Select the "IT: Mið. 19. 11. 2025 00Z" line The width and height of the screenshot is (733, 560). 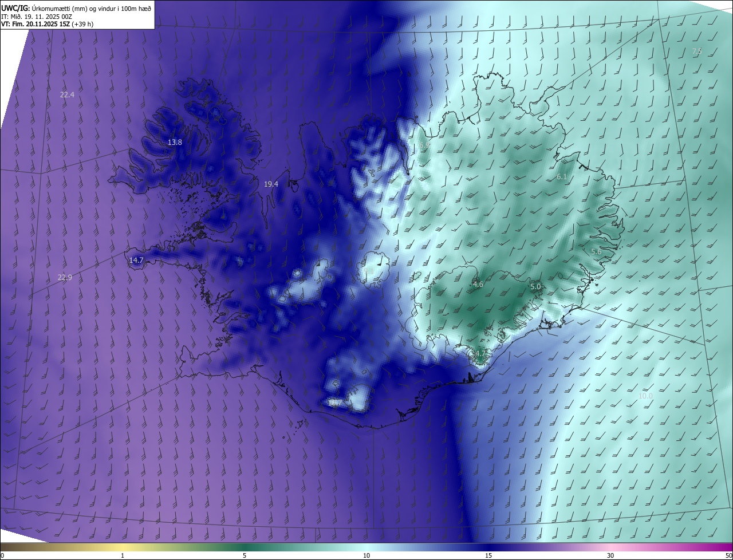pyautogui.click(x=36, y=17)
